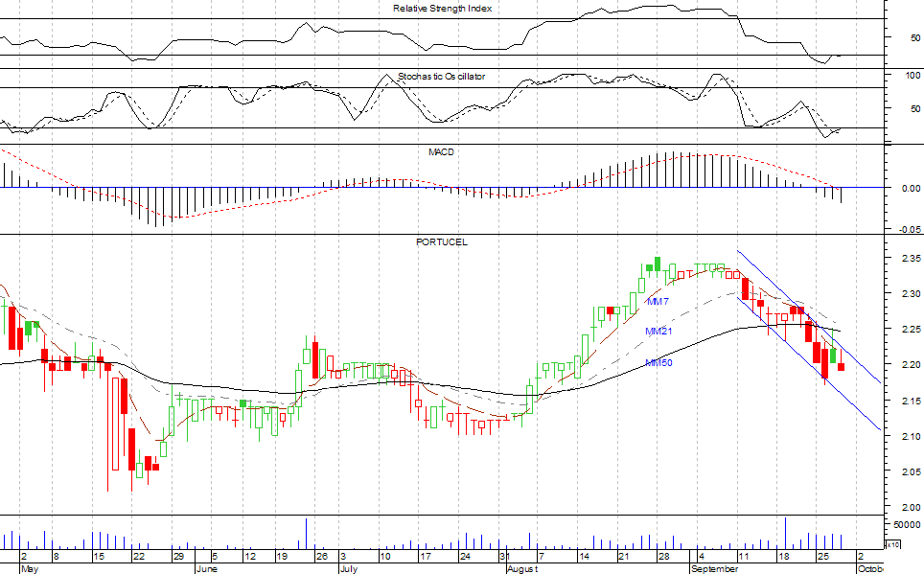Click the x10 volume scale label
This screenshot has width=924, height=574.
click(x=892, y=544)
